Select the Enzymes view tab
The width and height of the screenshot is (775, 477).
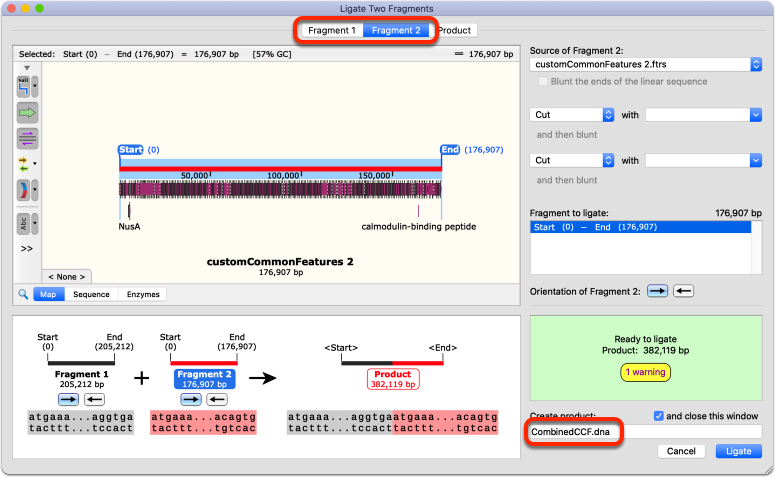[143, 294]
